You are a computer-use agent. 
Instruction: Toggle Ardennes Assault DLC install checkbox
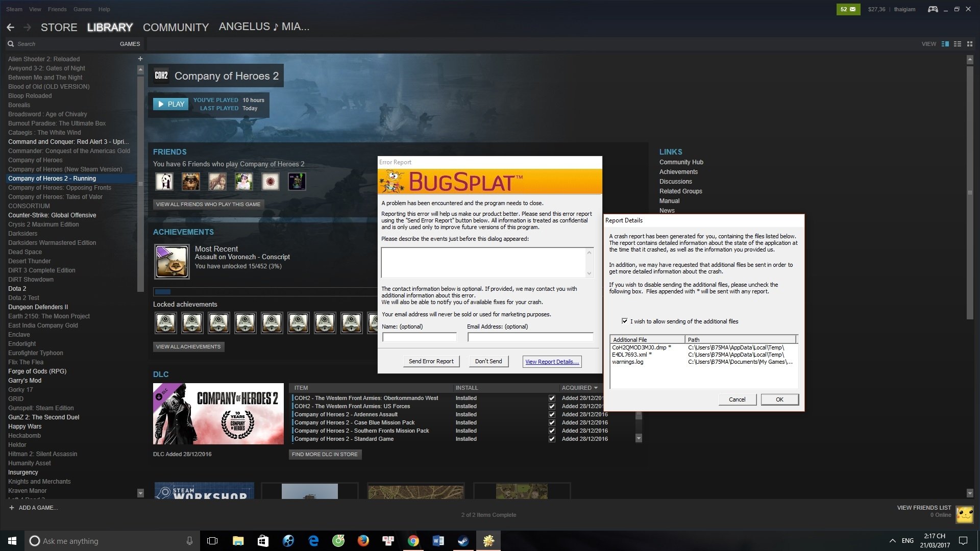pyautogui.click(x=552, y=414)
